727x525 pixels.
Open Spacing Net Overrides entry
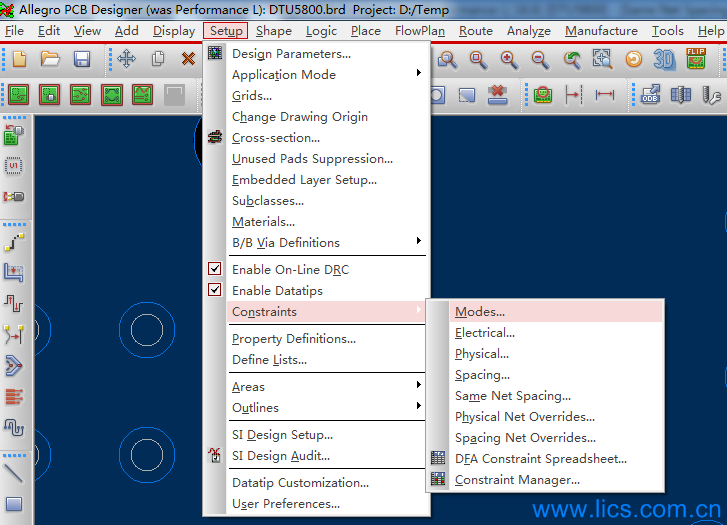point(555,438)
